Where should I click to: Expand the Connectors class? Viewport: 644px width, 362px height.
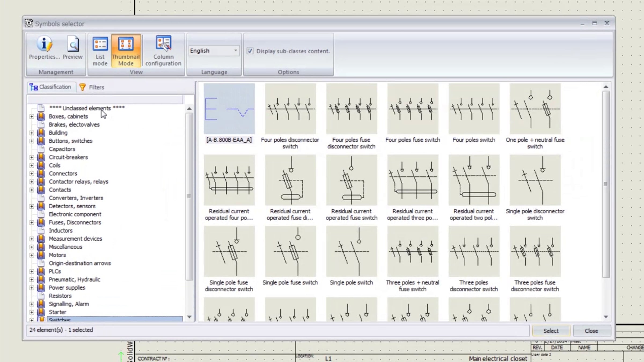point(32,173)
